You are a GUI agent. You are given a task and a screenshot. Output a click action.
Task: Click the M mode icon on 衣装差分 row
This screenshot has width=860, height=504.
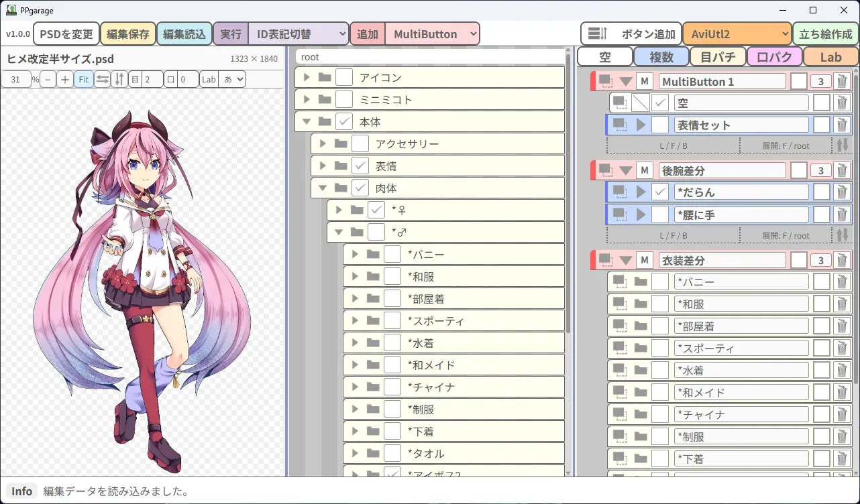coord(645,260)
